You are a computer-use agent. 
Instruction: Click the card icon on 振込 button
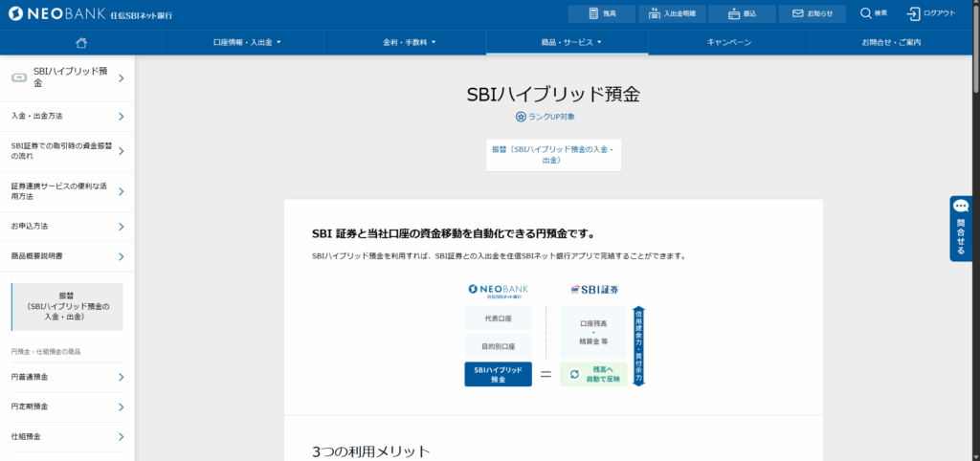click(x=734, y=13)
